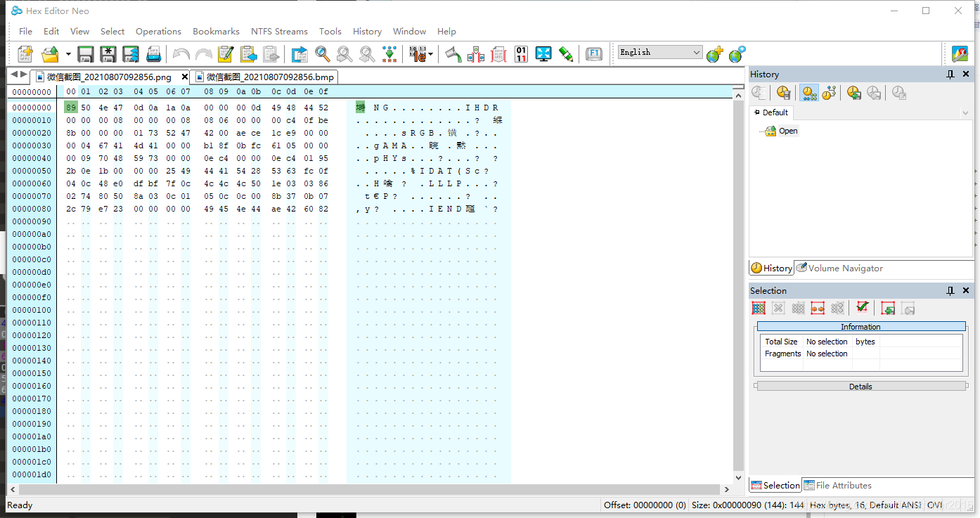Click the green checkmark icon in Selection

[863, 307]
